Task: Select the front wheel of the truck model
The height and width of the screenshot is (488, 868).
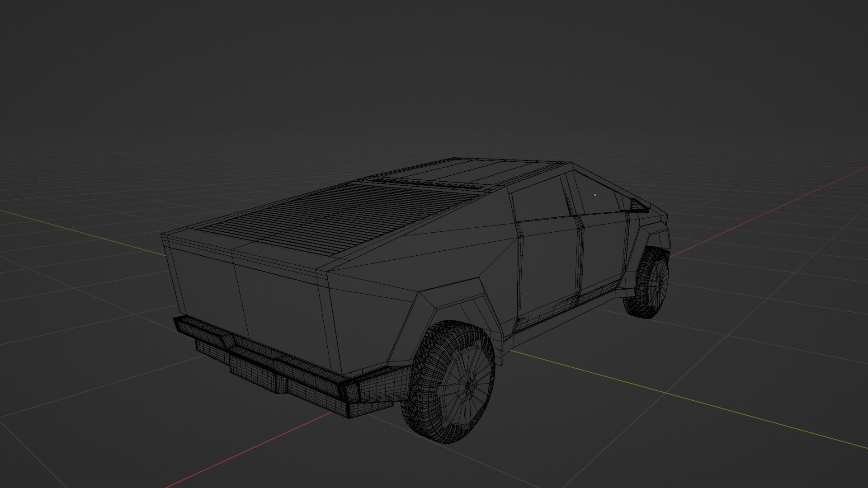Action: pos(646,283)
